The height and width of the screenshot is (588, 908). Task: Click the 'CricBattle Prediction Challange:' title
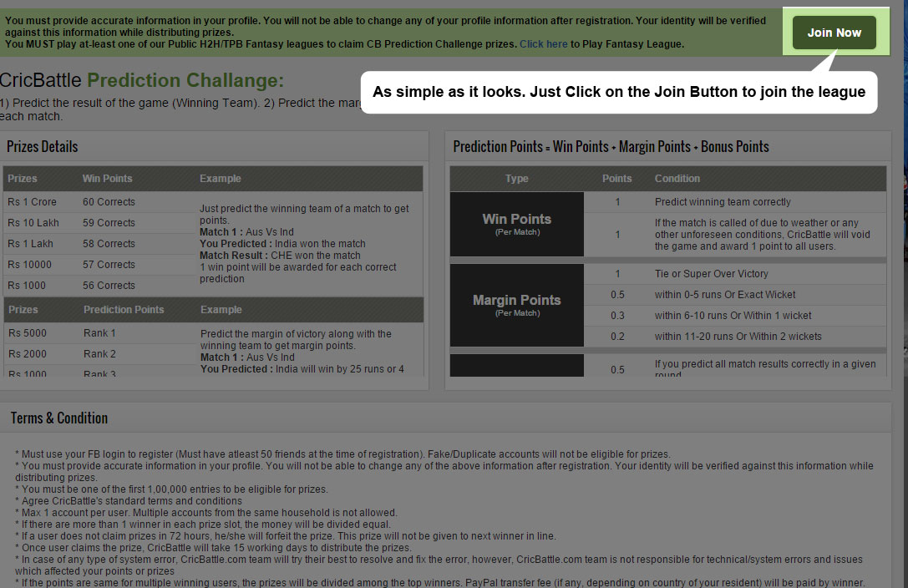coord(142,80)
